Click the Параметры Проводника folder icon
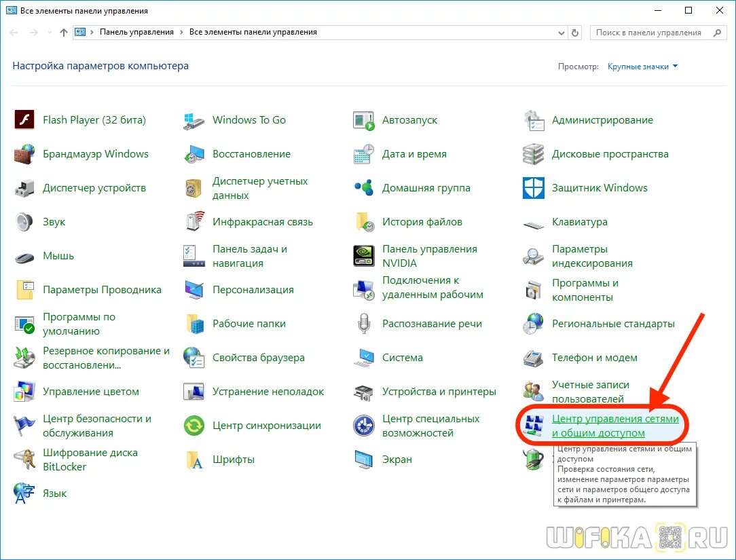 24,290
